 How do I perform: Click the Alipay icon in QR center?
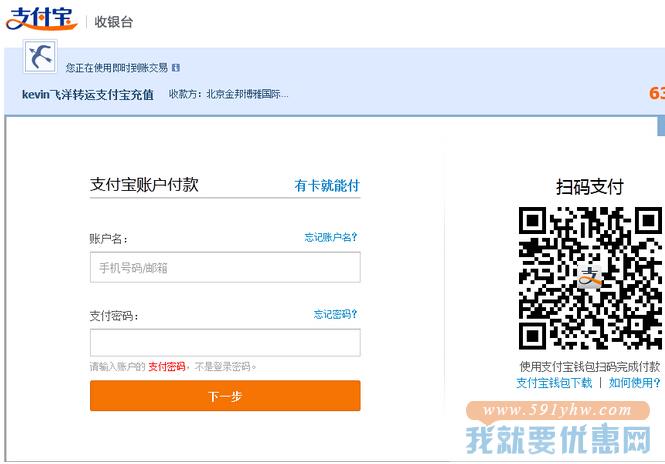point(590,277)
